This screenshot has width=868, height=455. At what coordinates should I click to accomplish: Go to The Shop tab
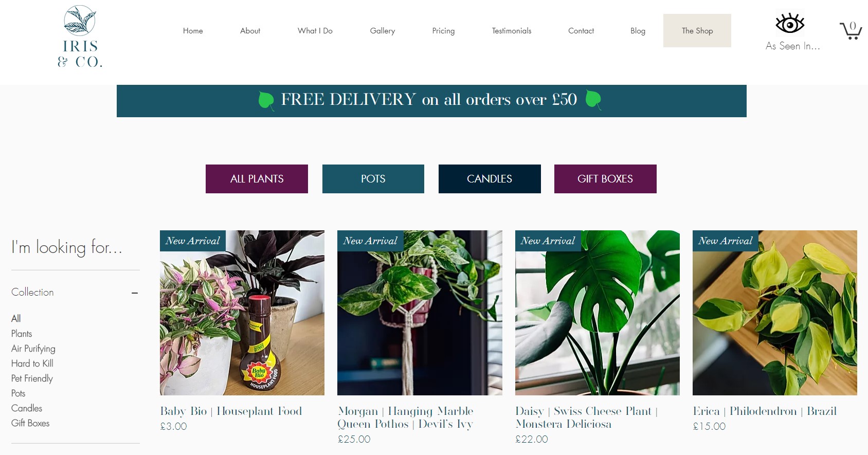click(697, 31)
